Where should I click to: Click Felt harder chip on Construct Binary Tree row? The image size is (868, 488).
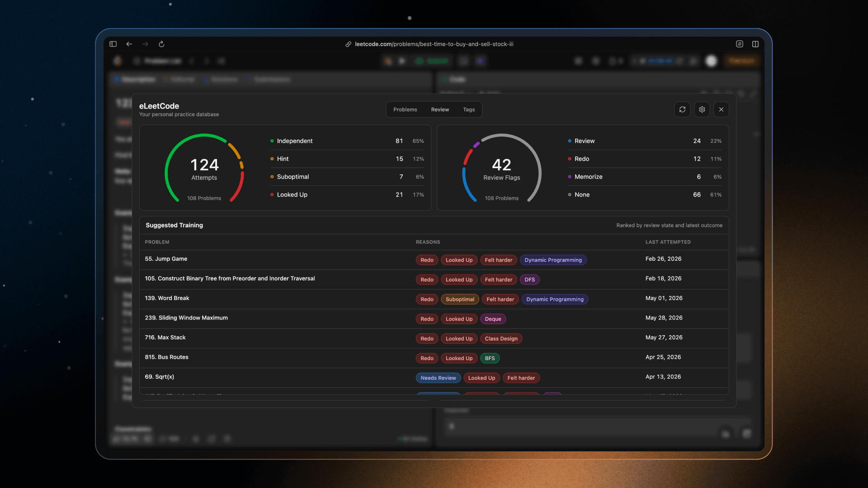[x=498, y=280]
